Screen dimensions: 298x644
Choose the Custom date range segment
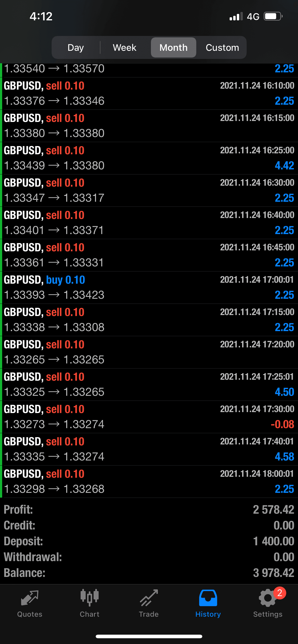click(222, 47)
